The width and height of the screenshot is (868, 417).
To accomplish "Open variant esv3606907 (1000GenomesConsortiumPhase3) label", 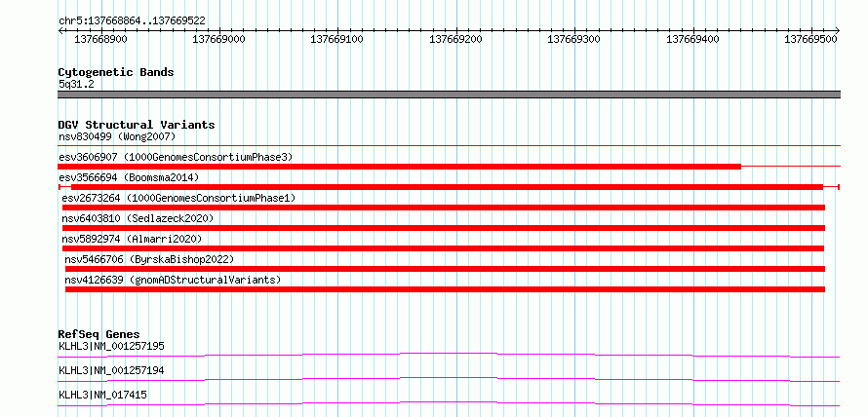I will coord(176,157).
